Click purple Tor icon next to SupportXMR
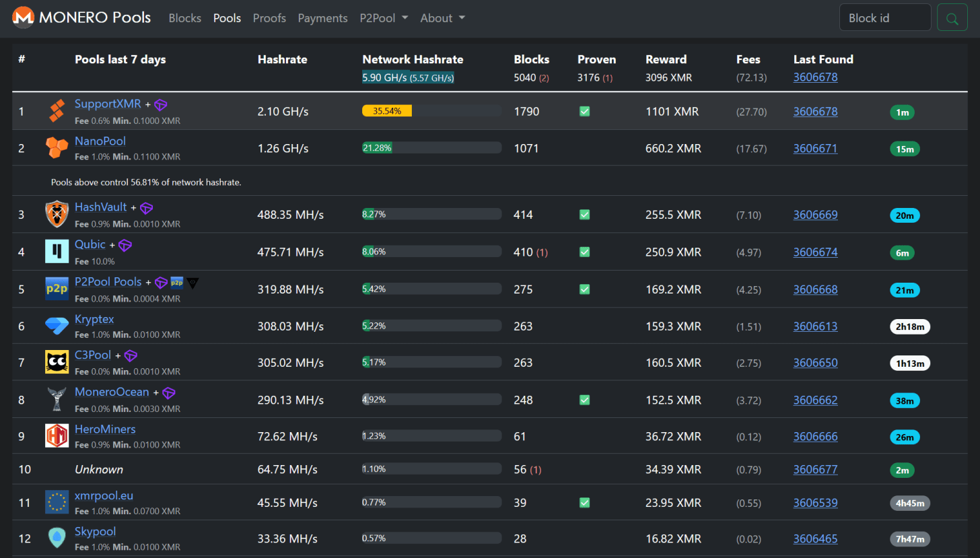The width and height of the screenshot is (980, 558). coord(161,104)
